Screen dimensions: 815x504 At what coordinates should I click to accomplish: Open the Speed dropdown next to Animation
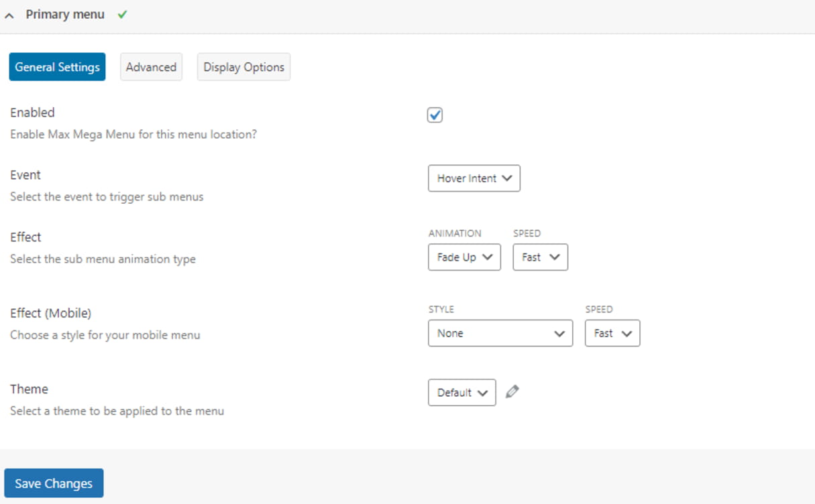[540, 257]
